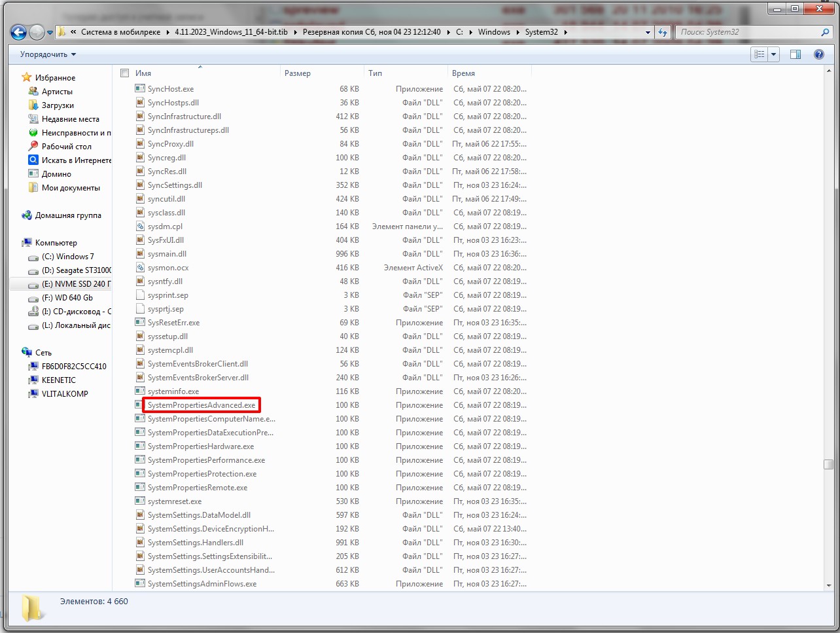
Task: Click the sysmon.ocx ActiveX file icon
Action: click(140, 268)
